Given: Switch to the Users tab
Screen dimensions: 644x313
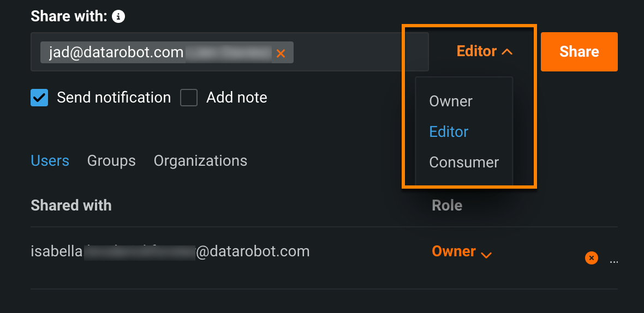Looking at the screenshot, I should pyautogui.click(x=50, y=161).
